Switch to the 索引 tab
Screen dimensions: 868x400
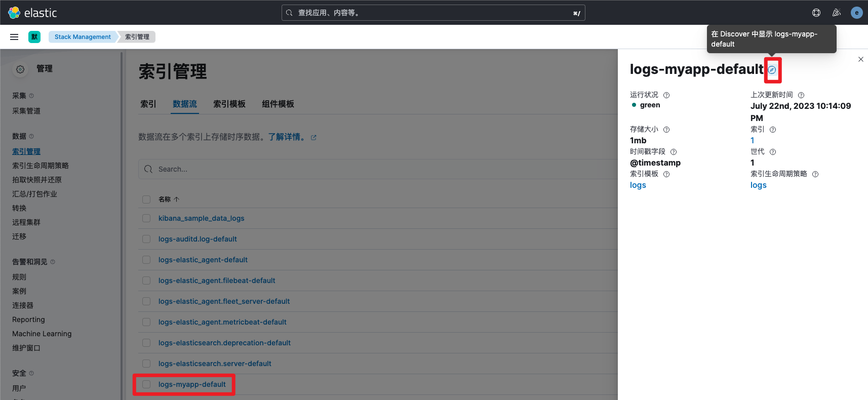[148, 104]
